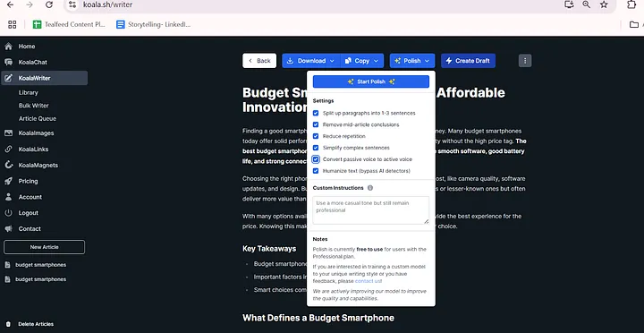Screen dimensions: 644x333
Task: Bookmark this page with the star icon
Action: [x=604, y=4]
